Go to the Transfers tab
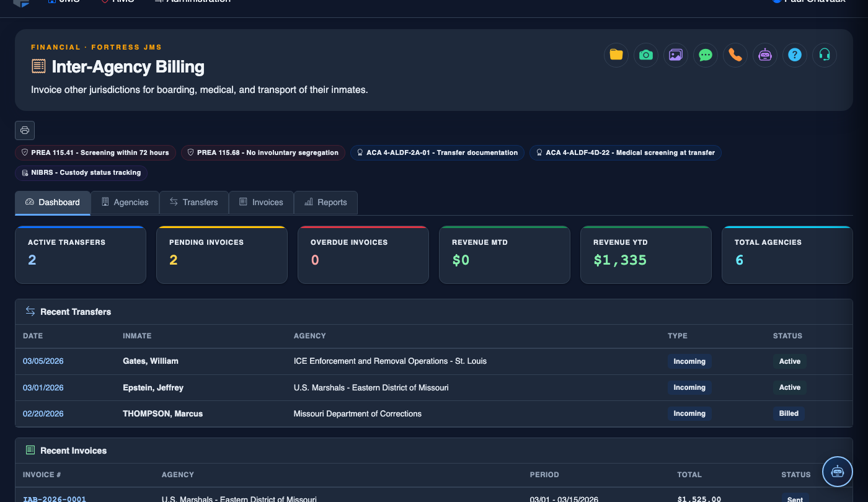Screen dimensions: 868x502 click(x=194, y=203)
